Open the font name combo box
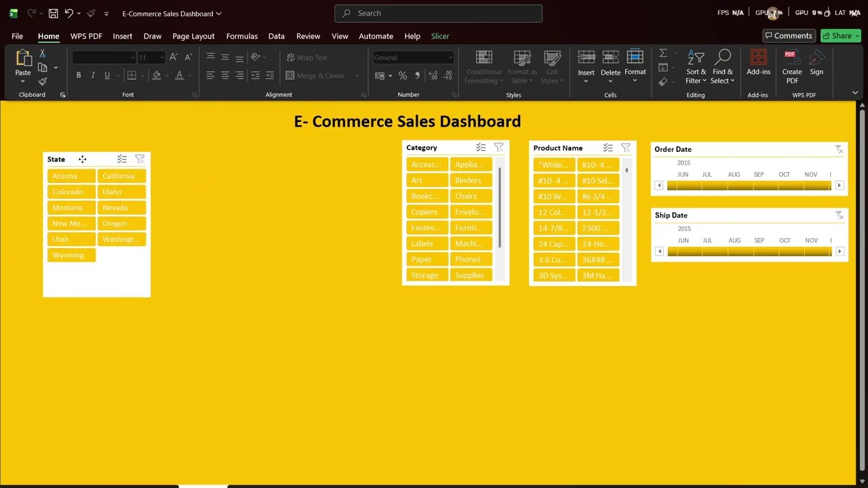868x488 pixels. [104, 58]
